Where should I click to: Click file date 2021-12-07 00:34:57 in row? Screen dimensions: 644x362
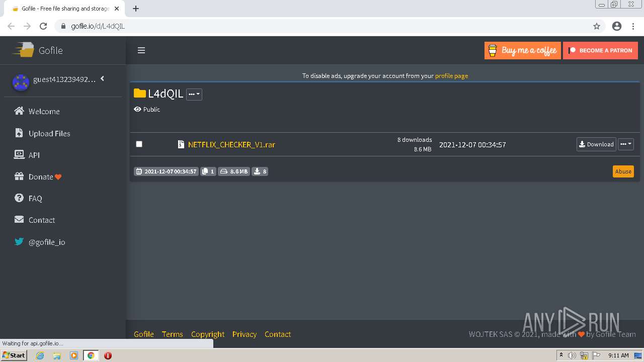(472, 145)
